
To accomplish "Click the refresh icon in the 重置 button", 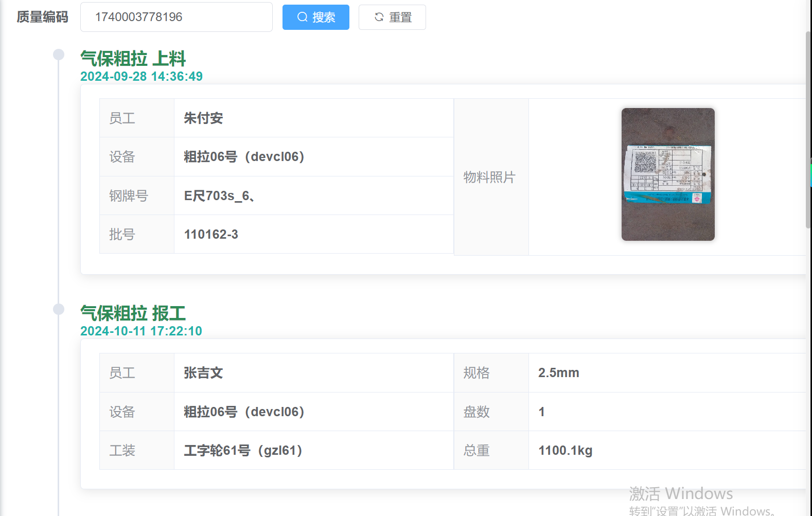I will 379,17.
